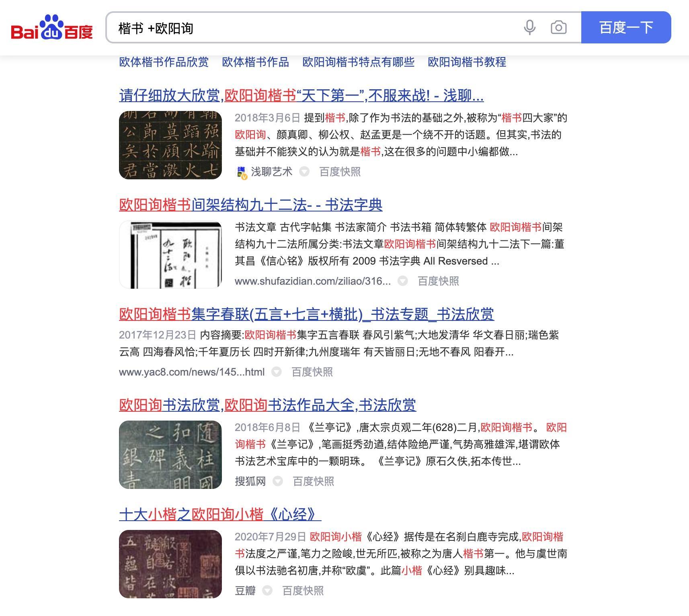Expand dropdown arrow after shufazidian.com URL
This screenshot has height=616, width=689.
402,281
